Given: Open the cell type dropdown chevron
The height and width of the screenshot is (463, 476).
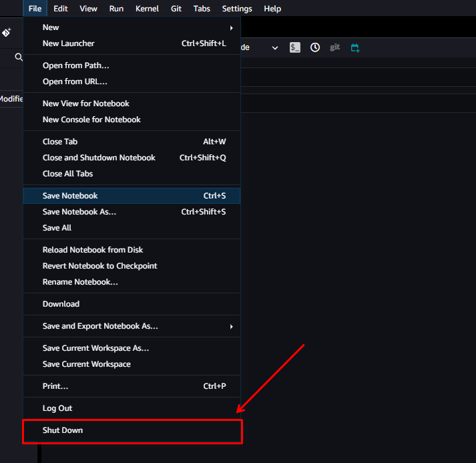Looking at the screenshot, I should point(275,47).
